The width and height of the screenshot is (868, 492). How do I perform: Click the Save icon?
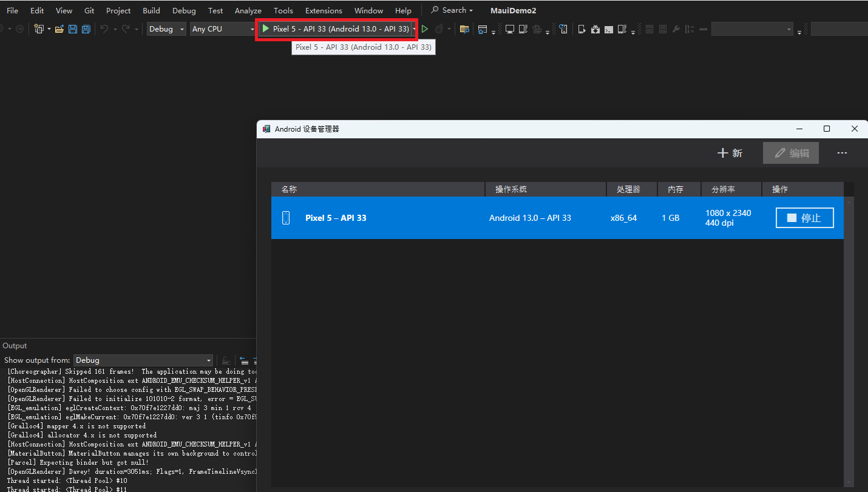pos(73,29)
